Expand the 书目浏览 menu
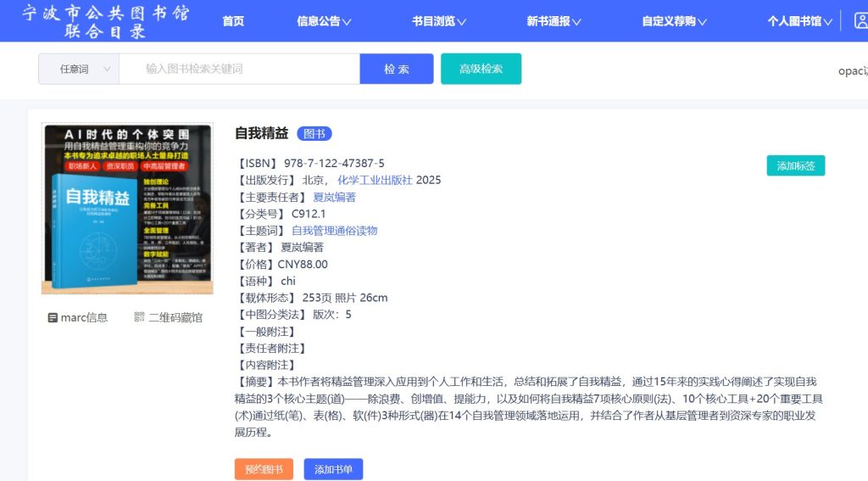Screen dimensions: 868x481 (439, 21)
